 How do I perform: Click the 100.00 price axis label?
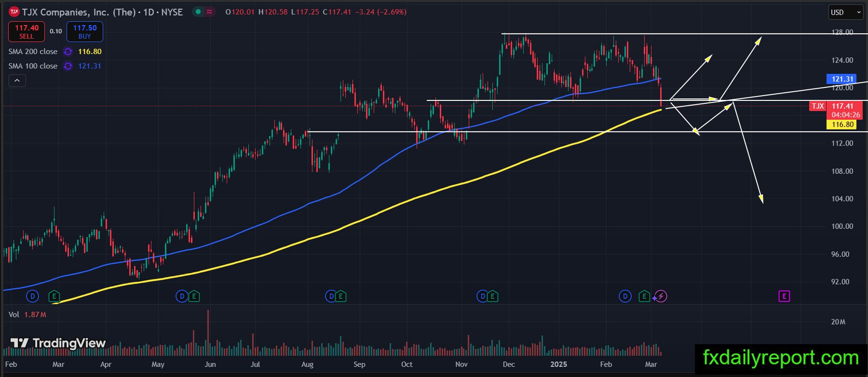pyautogui.click(x=842, y=226)
